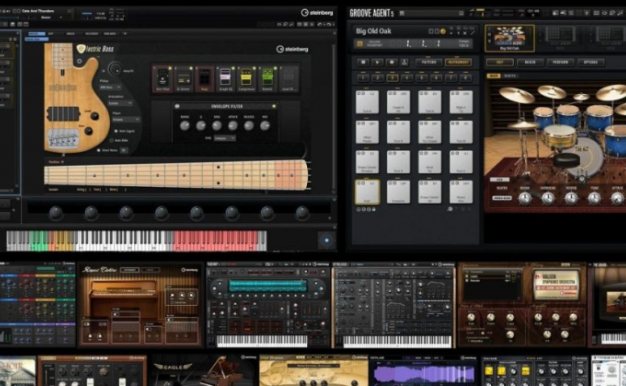Open the Voltage synth thumbnail
Screen dimensions: 626x386
(534, 371)
